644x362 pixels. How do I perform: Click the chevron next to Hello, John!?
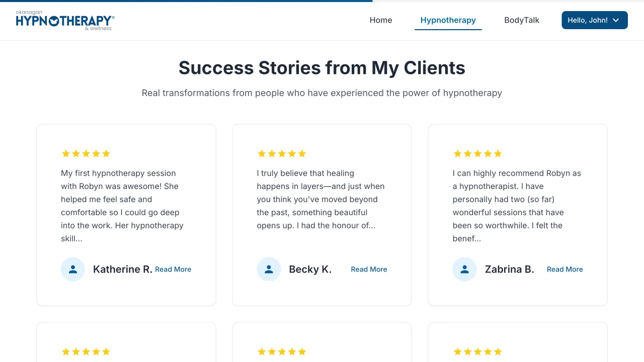tap(615, 20)
